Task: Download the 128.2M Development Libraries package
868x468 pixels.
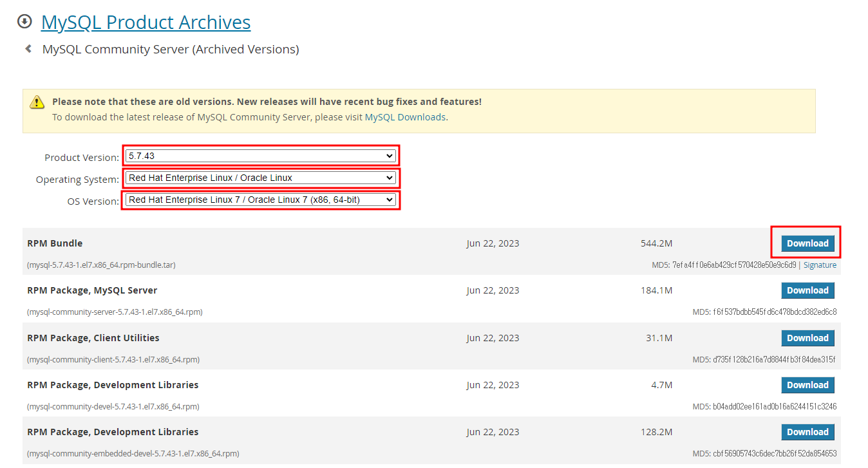Action: click(x=807, y=432)
